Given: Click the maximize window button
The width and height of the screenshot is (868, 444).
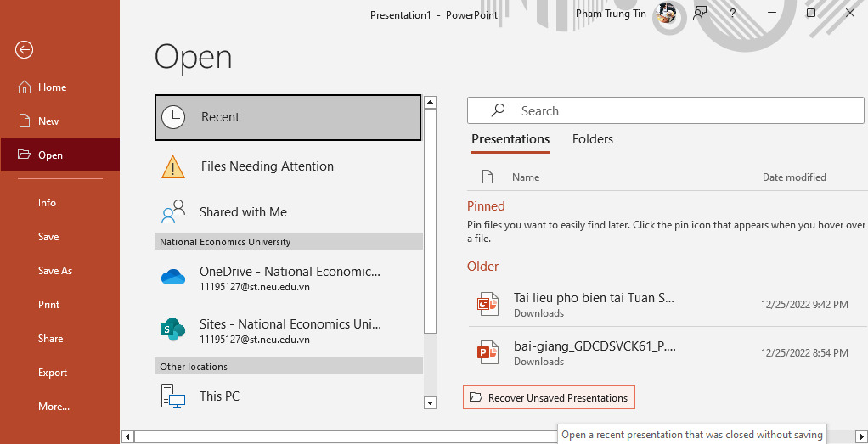Looking at the screenshot, I should click(x=811, y=13).
